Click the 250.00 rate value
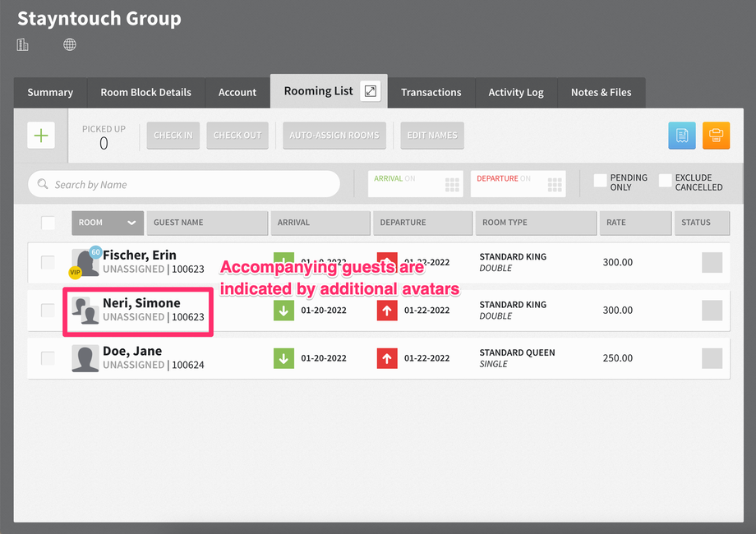The width and height of the screenshot is (756, 534). (618, 358)
